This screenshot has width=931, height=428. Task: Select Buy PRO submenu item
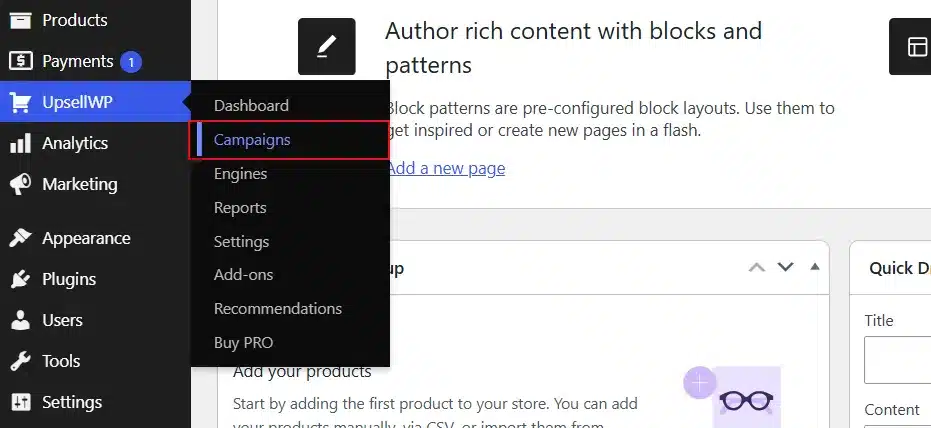point(243,343)
